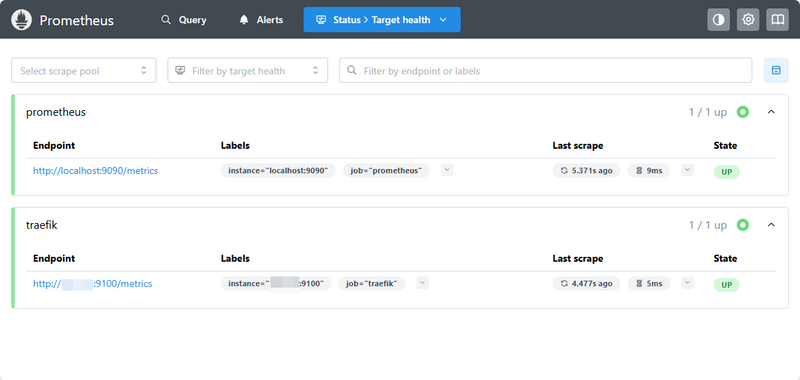
Task: Click the collapse all pools icon button
Action: (x=776, y=70)
